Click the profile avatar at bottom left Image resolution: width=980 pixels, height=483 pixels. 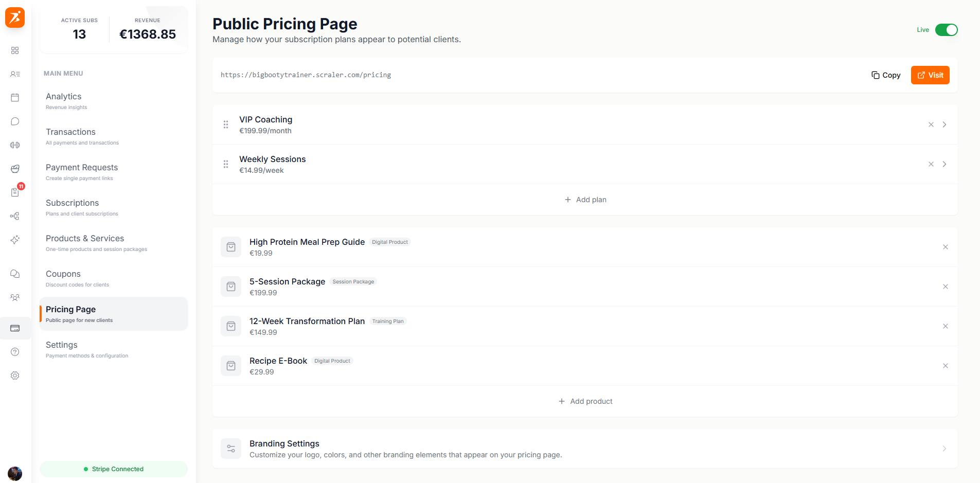(15, 474)
